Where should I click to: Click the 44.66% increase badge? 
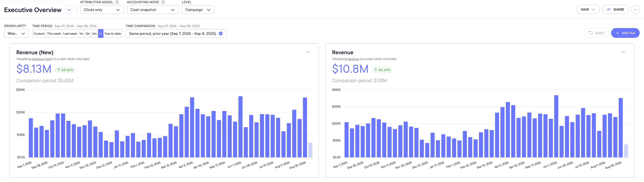[x=65, y=70]
